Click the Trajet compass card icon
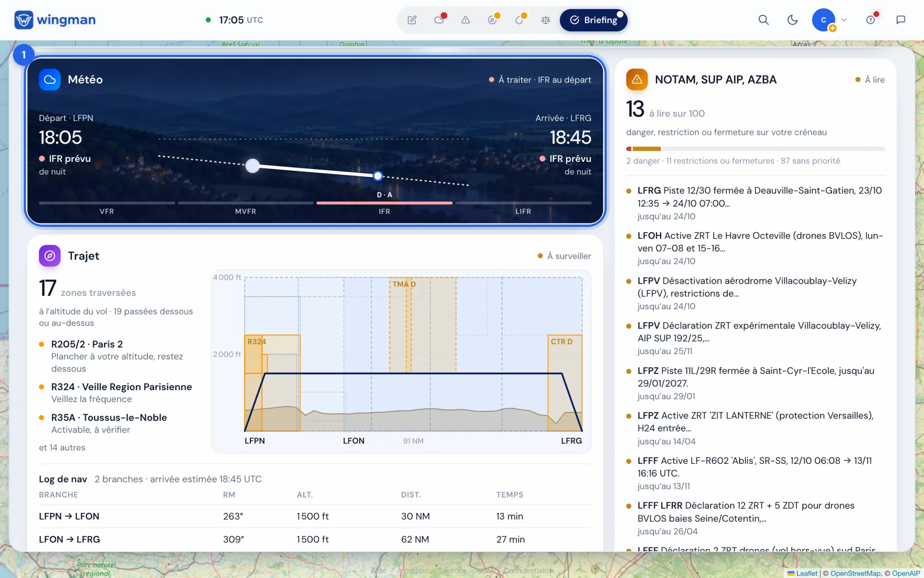 (x=50, y=256)
